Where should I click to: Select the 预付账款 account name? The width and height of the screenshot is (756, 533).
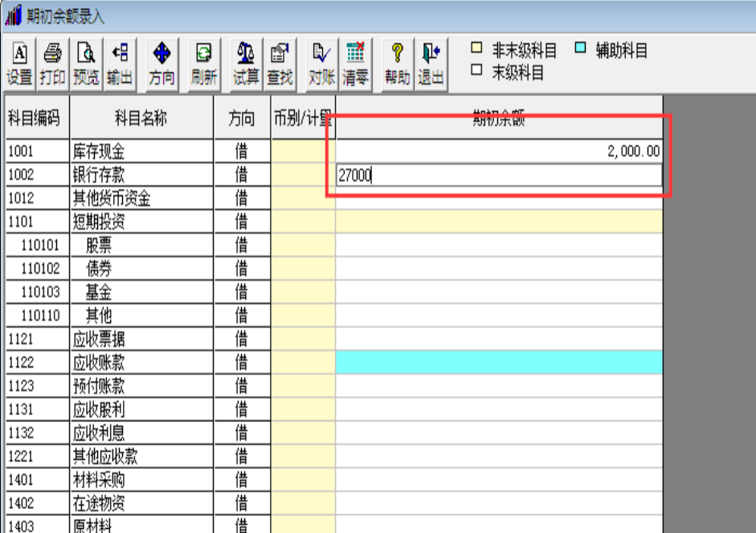(x=98, y=386)
